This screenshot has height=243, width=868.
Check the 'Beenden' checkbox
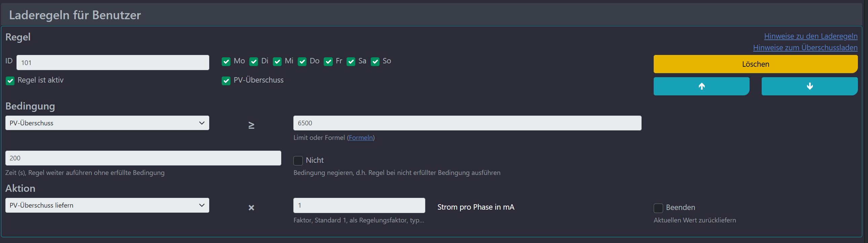[658, 208]
